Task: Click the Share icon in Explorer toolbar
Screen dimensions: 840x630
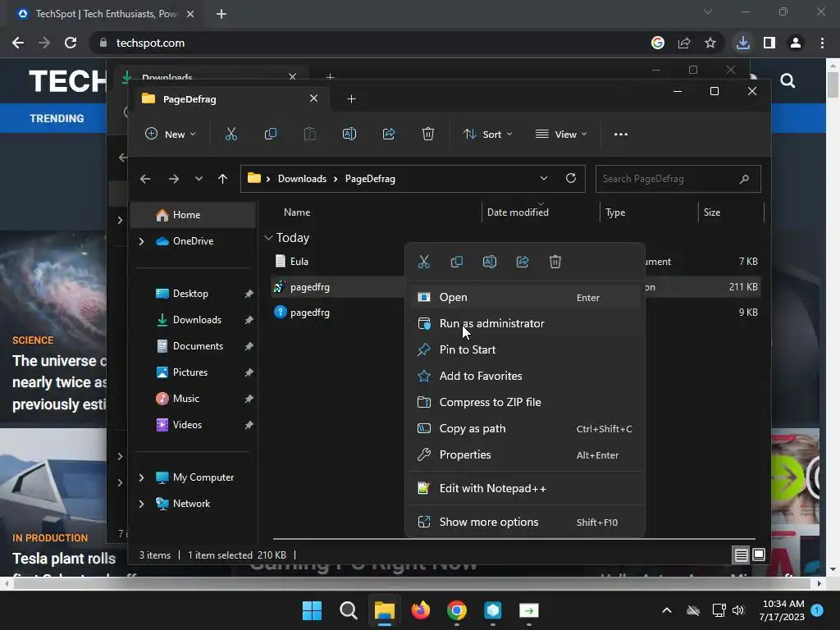Action: [388, 134]
